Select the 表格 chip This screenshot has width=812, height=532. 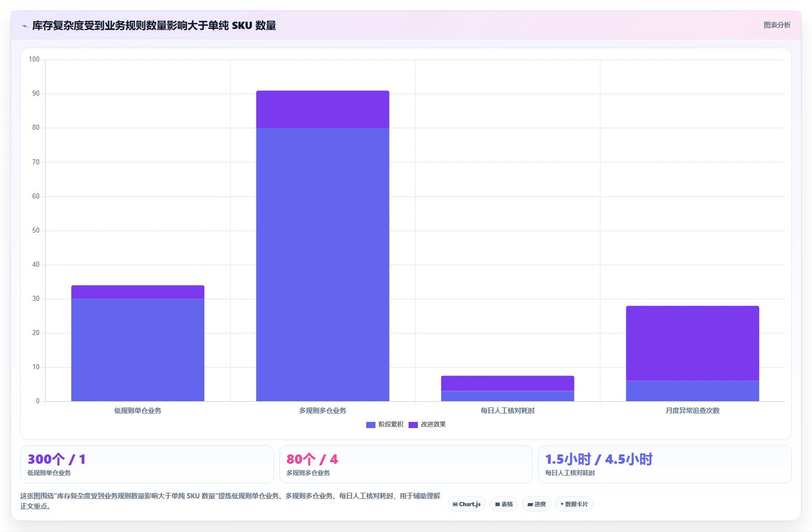click(x=504, y=504)
